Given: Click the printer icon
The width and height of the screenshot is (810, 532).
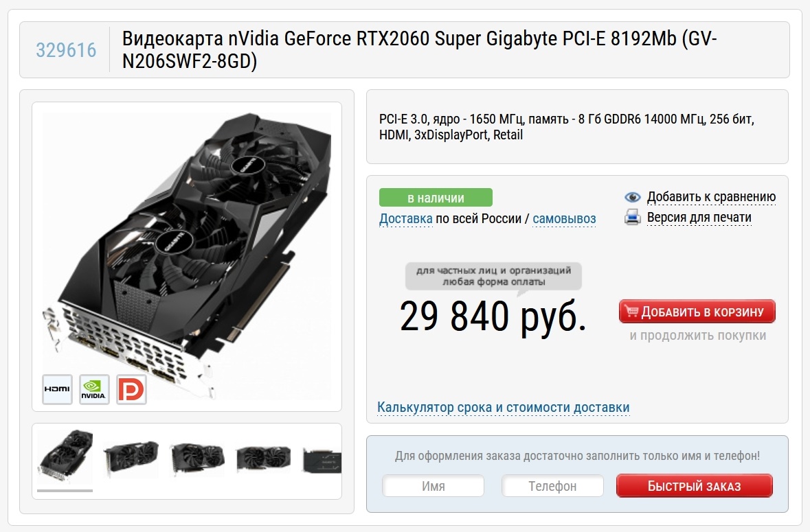Looking at the screenshot, I should click(x=632, y=217).
